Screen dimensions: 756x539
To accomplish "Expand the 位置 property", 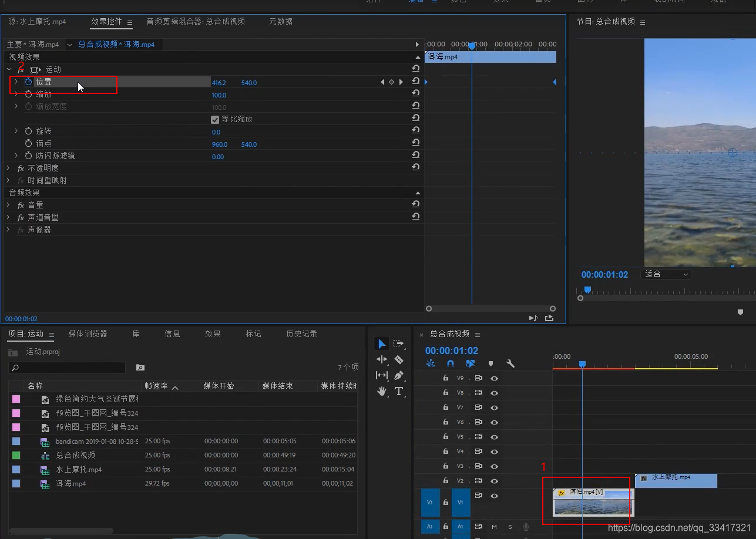I will click(16, 82).
